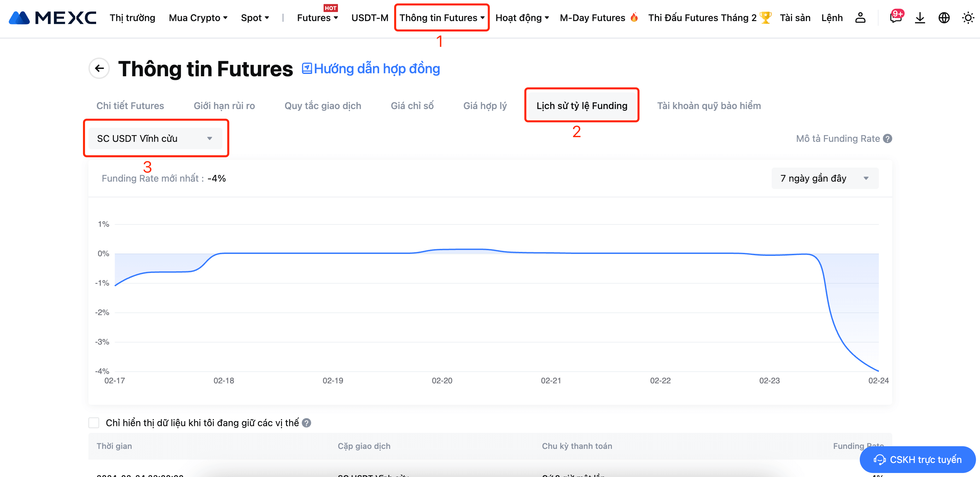
Task: Open the Thị trường market link
Action: click(x=132, y=18)
